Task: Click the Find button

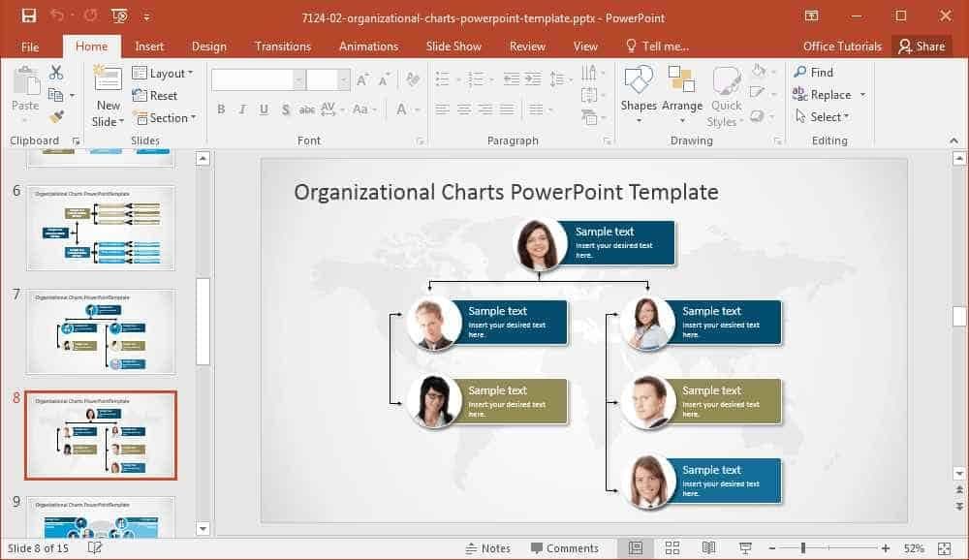Action: [x=813, y=73]
